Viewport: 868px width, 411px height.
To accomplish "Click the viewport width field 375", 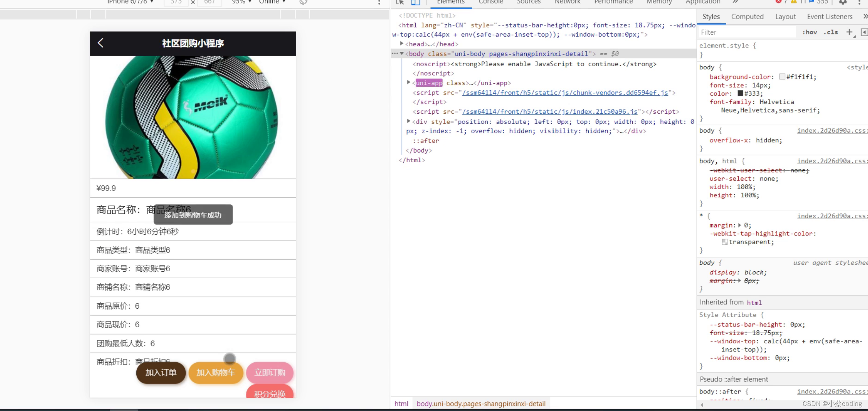I will pos(176,2).
